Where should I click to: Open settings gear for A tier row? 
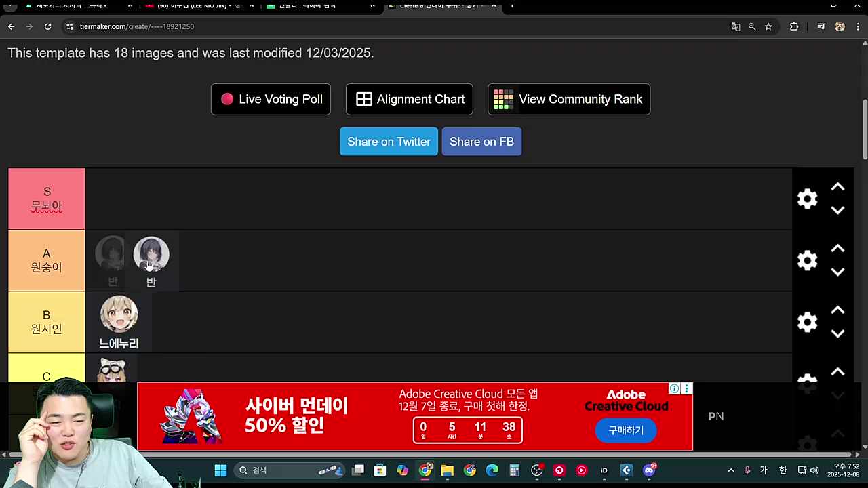[x=807, y=260]
